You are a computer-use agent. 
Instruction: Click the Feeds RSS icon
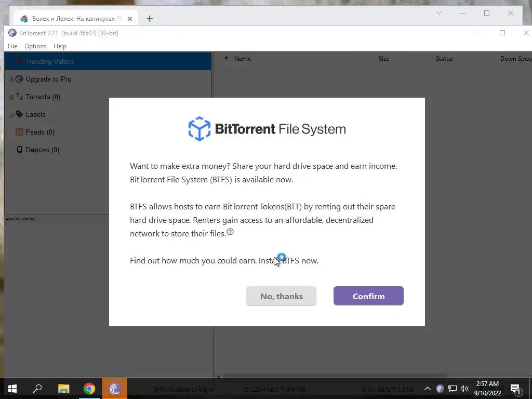[x=19, y=132]
